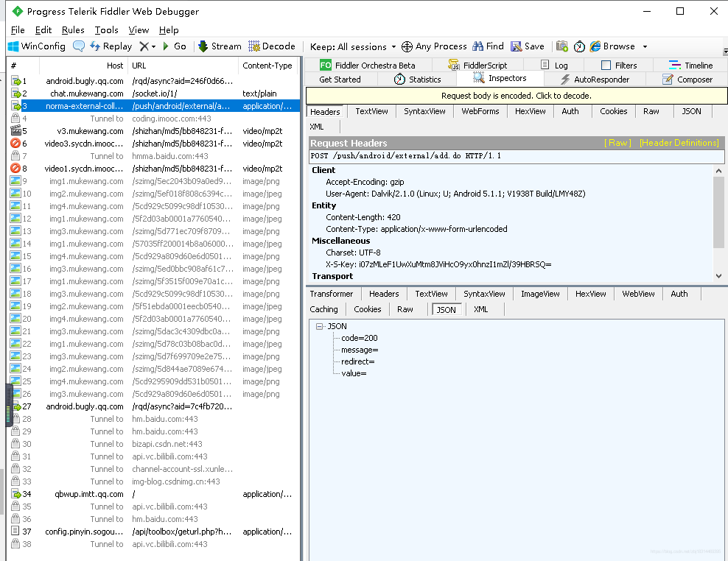The image size is (728, 561).
Task: Select session 12 img1.mukewang.com row
Action: (x=154, y=219)
